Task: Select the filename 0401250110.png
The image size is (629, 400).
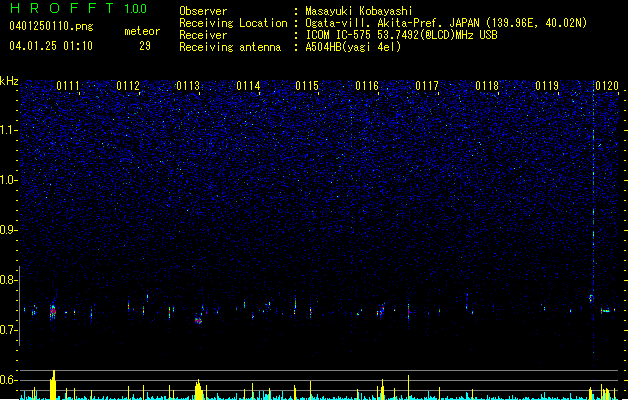Action: pos(51,26)
